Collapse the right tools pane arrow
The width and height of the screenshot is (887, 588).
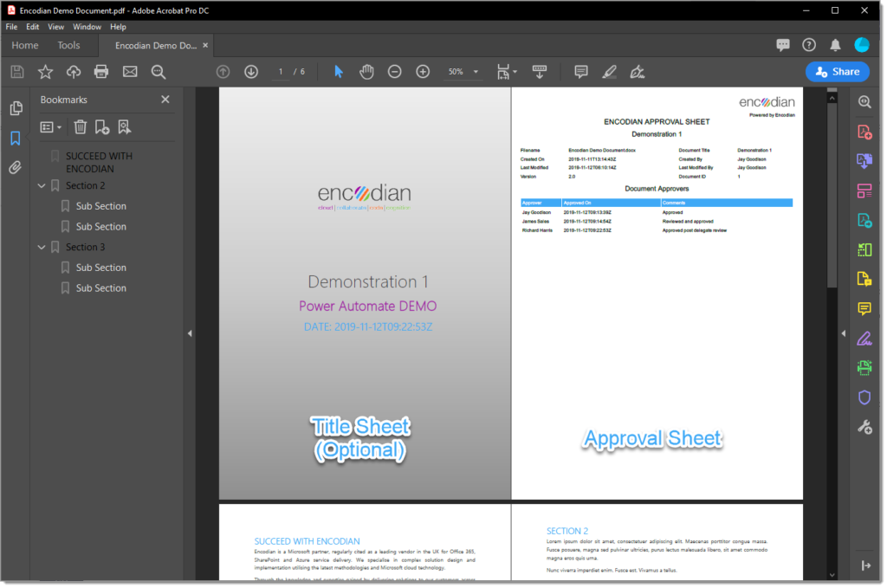click(x=844, y=333)
